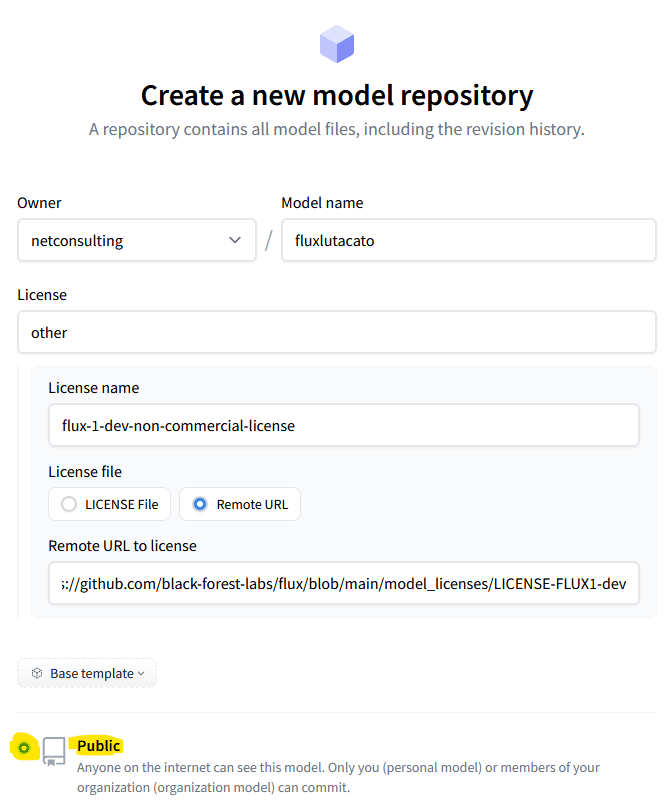
Task: Select the Public visibility radio button
Action: pyautogui.click(x=24, y=747)
